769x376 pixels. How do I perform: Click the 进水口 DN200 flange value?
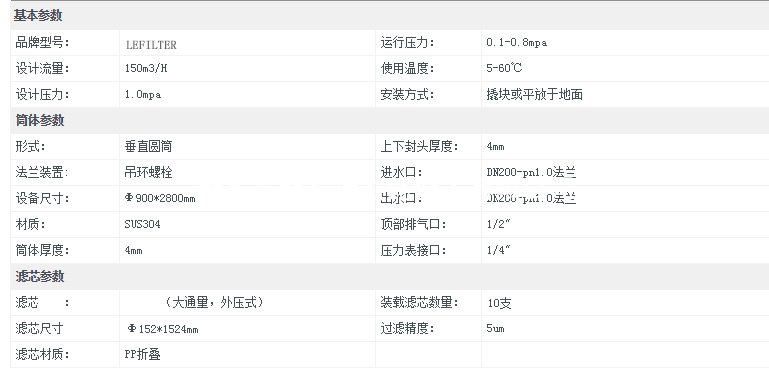[x=531, y=173]
